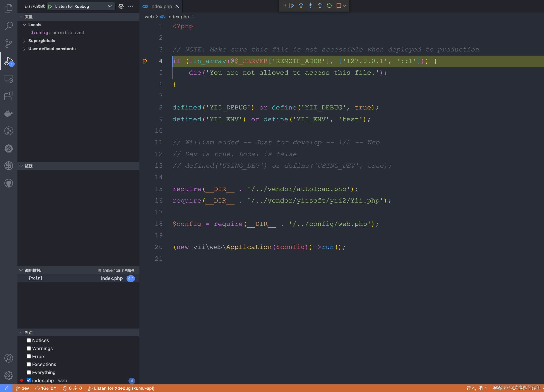This screenshot has width=544, height=392.
Task: Click the red breakpoint dot near index.php entry
Action: coord(22,380)
